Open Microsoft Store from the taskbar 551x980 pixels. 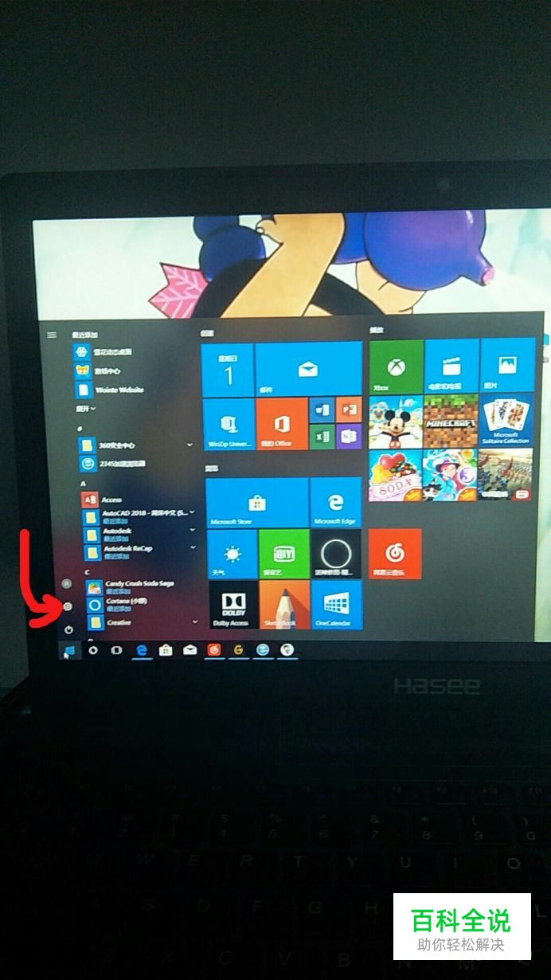point(166,650)
